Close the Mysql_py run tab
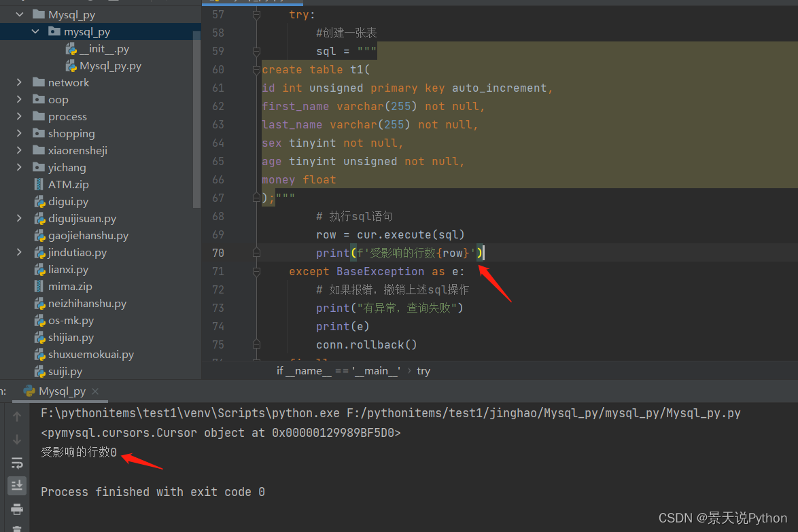 click(95, 391)
